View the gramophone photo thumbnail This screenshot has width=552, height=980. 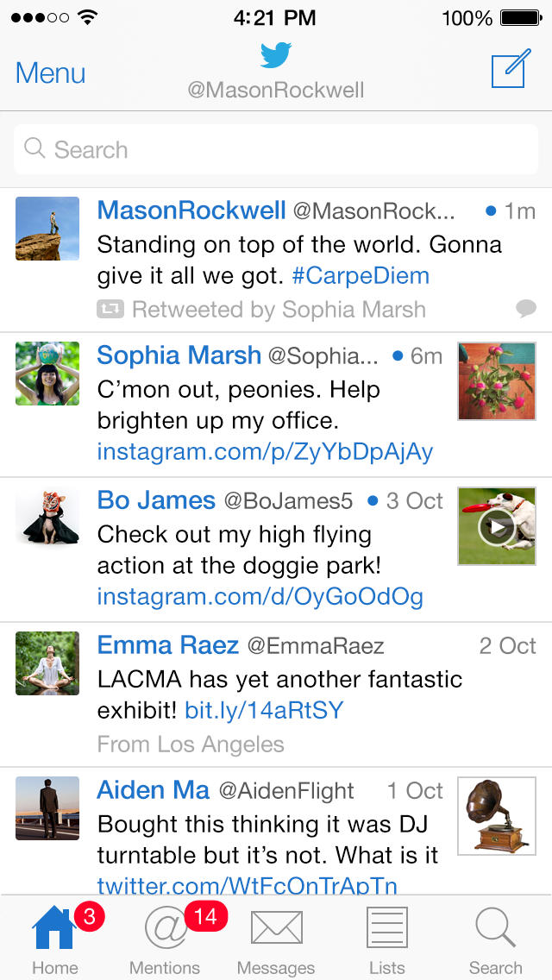(x=496, y=815)
